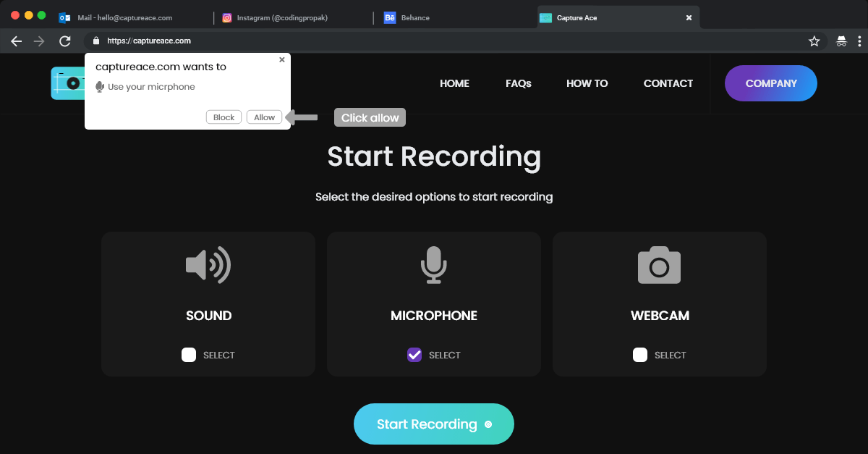Image resolution: width=868 pixels, height=454 pixels.
Task: Click the Capture Ace camera logo
Action: (x=67, y=83)
